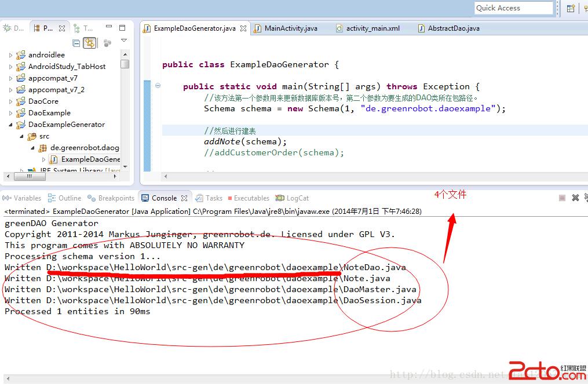
Task: Close the Console tab
Action: click(184, 198)
